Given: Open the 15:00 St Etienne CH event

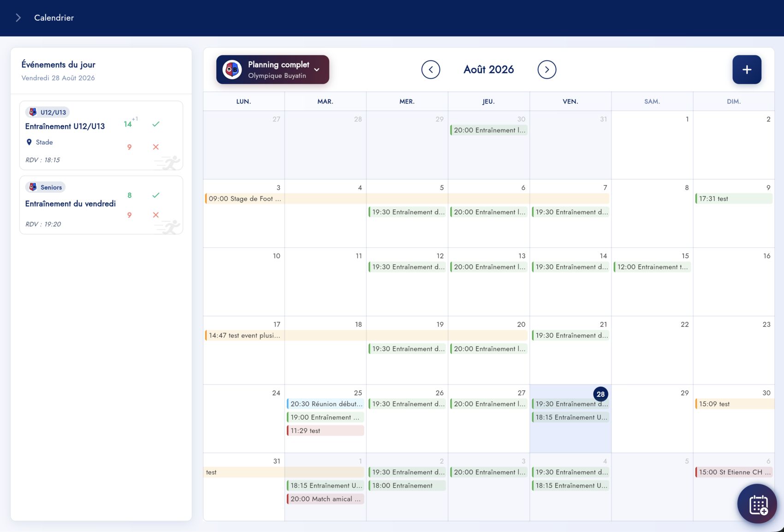Looking at the screenshot, I should [734, 472].
